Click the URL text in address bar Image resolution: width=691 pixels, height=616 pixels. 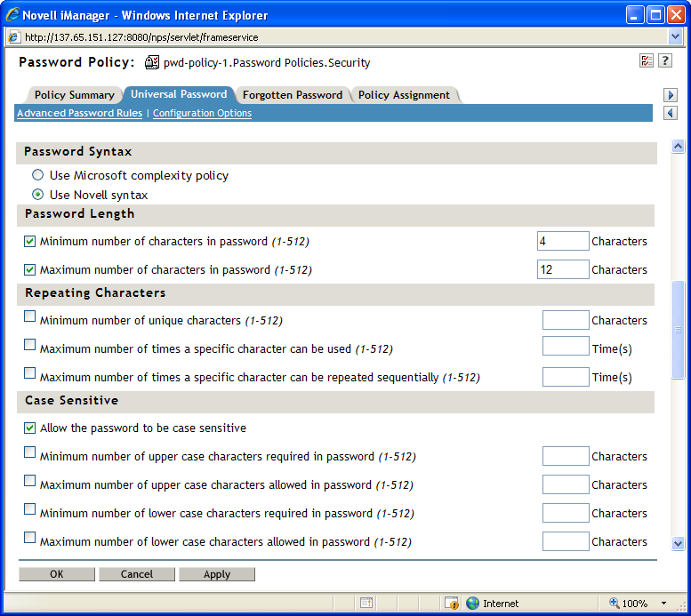(141, 37)
